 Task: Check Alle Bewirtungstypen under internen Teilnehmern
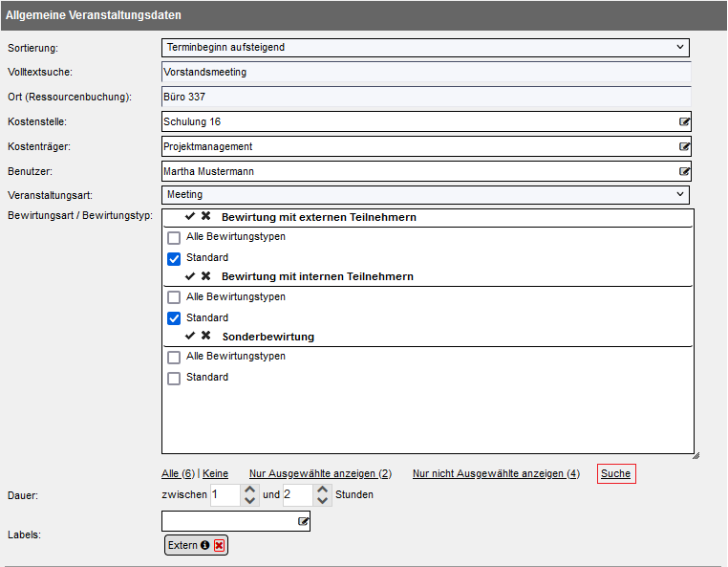pos(174,297)
